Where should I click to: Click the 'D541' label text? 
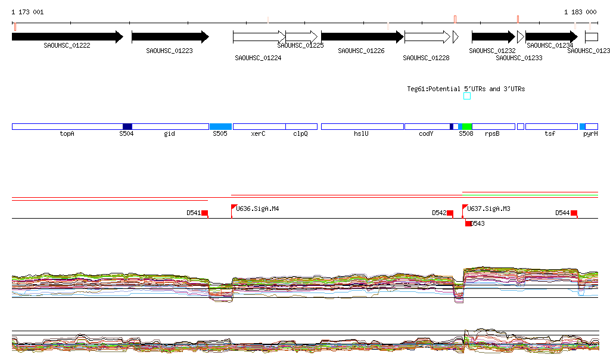pyautogui.click(x=194, y=213)
